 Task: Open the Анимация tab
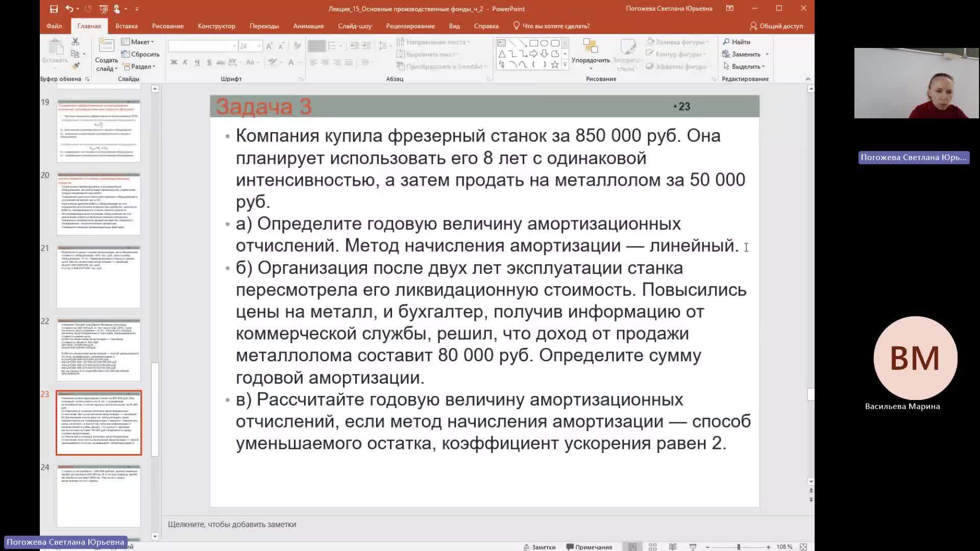tap(308, 26)
